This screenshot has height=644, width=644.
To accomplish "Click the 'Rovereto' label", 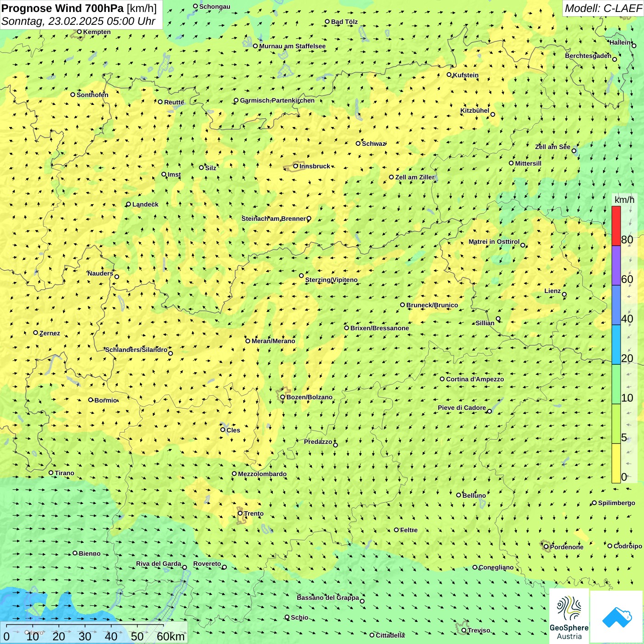I will click(x=207, y=563).
